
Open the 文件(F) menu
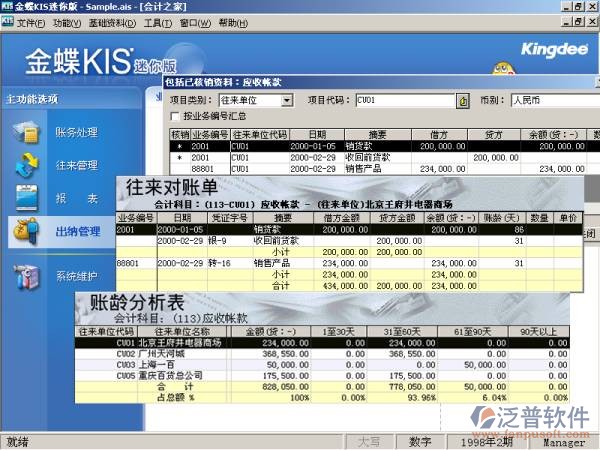pos(32,22)
